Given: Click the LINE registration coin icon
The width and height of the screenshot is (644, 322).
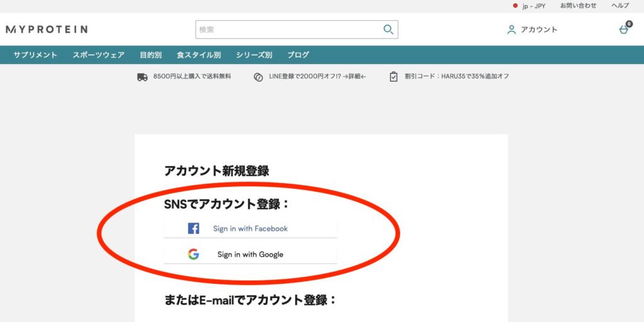Looking at the screenshot, I should pos(258,77).
